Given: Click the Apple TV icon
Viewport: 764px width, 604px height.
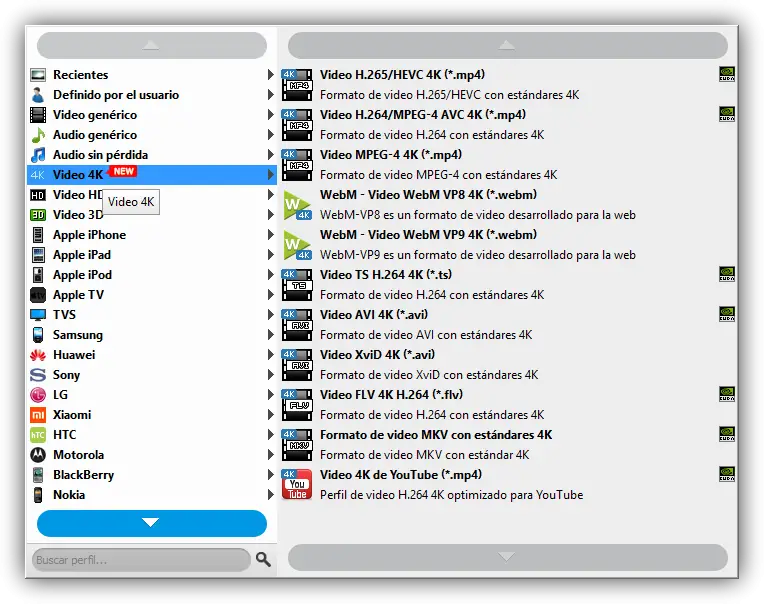Looking at the screenshot, I should [38, 295].
